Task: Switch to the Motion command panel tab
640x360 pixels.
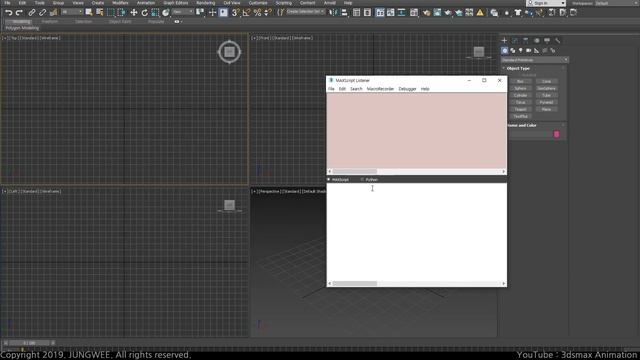Action: coord(536,40)
